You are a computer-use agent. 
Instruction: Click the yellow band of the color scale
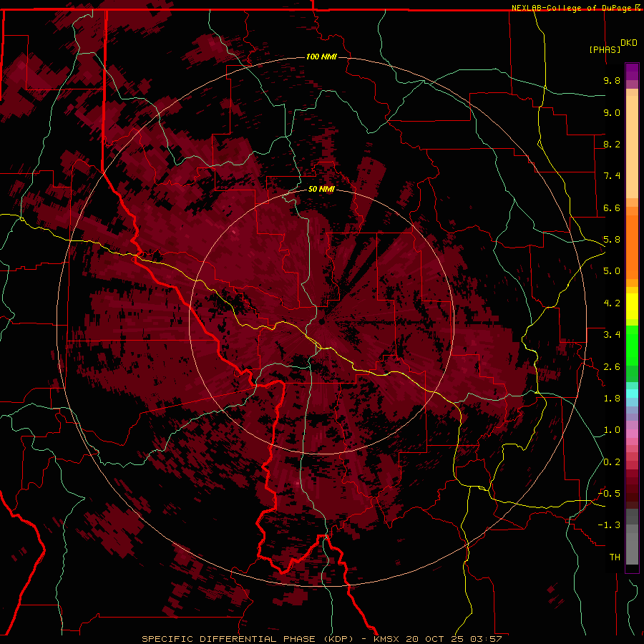pyautogui.click(x=632, y=306)
